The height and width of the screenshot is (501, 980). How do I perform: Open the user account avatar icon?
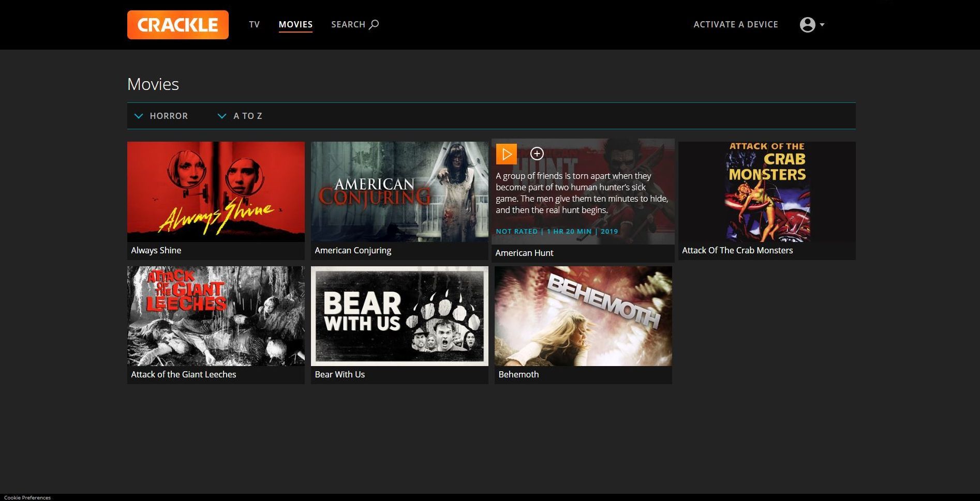[807, 24]
